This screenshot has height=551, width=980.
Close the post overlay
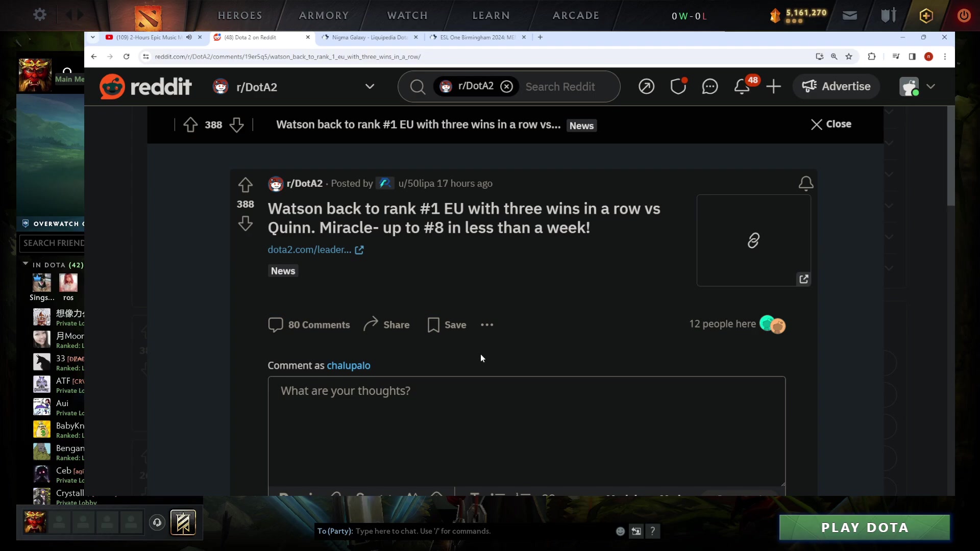pos(831,124)
